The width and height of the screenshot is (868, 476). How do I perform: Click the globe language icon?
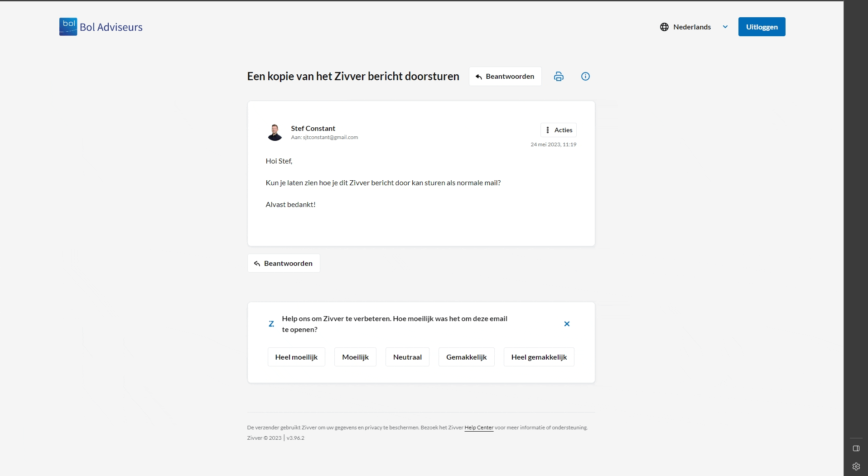664,27
